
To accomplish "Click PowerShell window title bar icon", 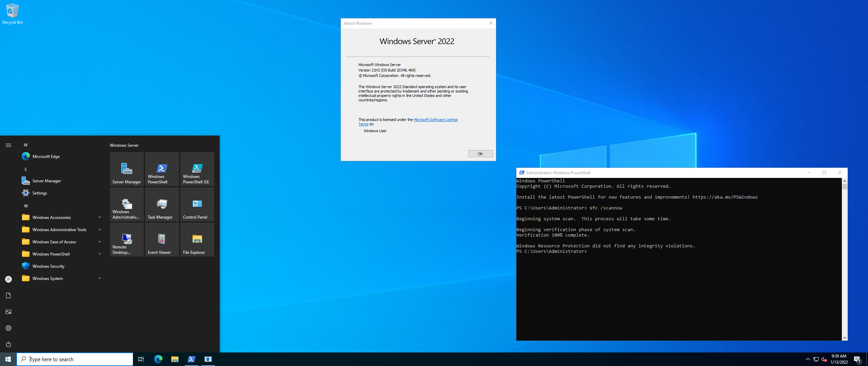I will click(521, 172).
